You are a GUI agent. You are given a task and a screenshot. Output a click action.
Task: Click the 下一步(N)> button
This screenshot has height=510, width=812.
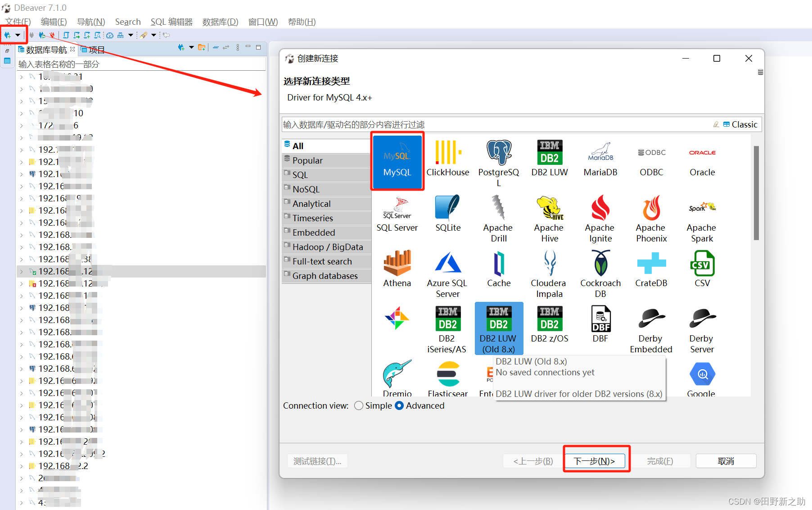point(594,461)
